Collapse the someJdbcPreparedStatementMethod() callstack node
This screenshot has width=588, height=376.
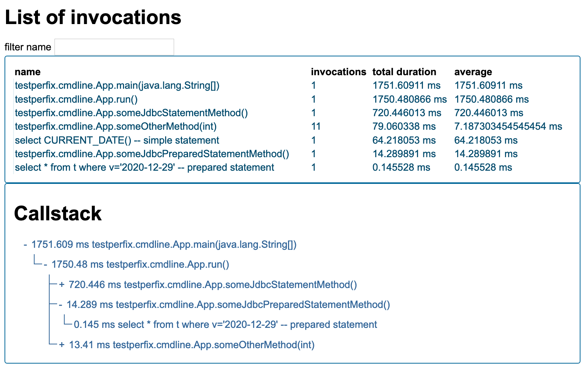[61, 305]
